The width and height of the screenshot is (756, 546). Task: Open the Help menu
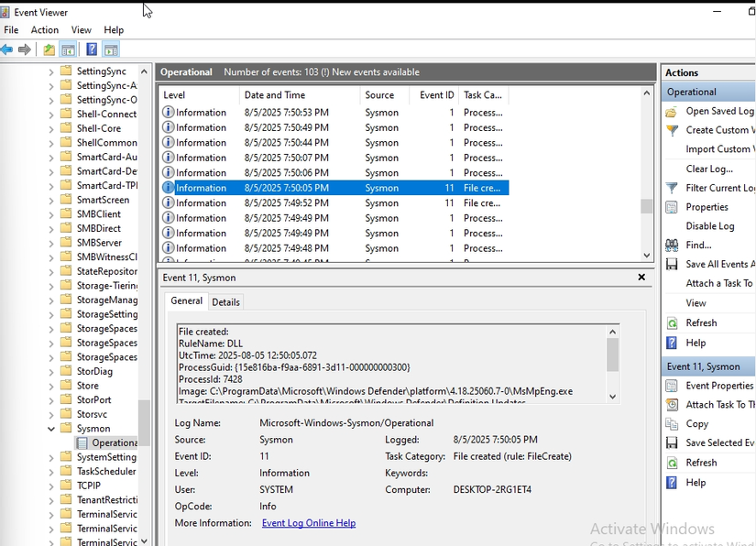pyautogui.click(x=114, y=30)
